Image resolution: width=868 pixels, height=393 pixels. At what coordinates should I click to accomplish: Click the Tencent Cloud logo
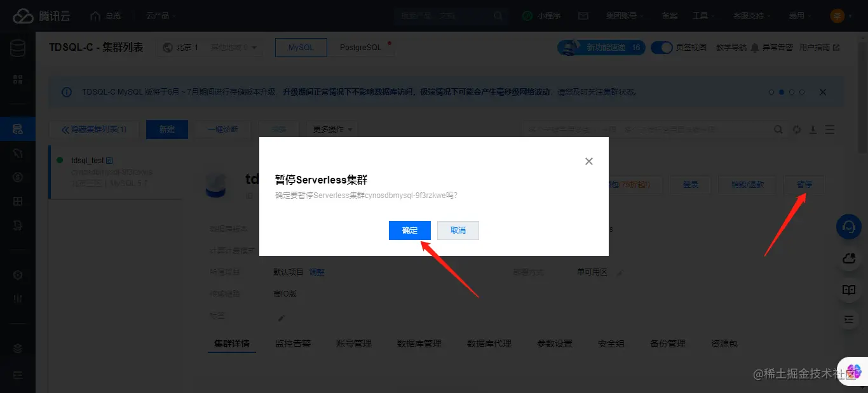coord(41,16)
